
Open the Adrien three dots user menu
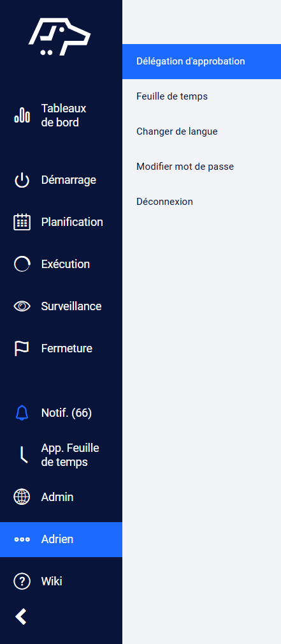pyautogui.click(x=61, y=539)
